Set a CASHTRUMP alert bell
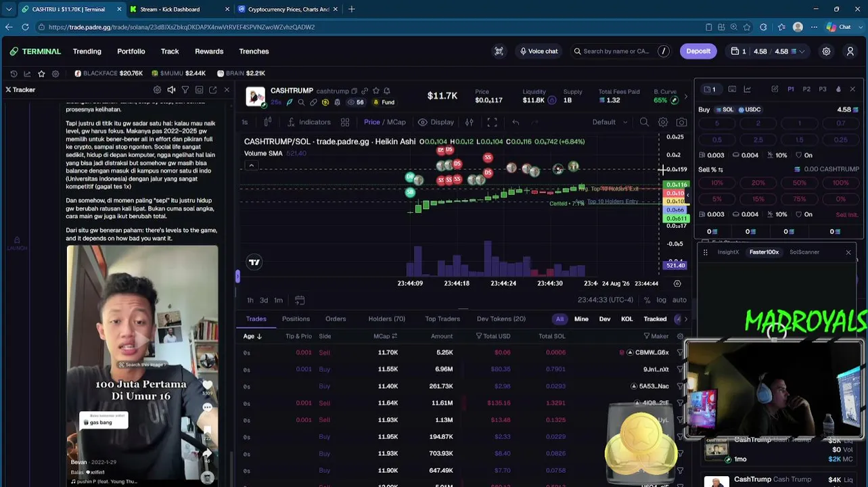Viewport: 868px width, 487px height. tap(386, 91)
